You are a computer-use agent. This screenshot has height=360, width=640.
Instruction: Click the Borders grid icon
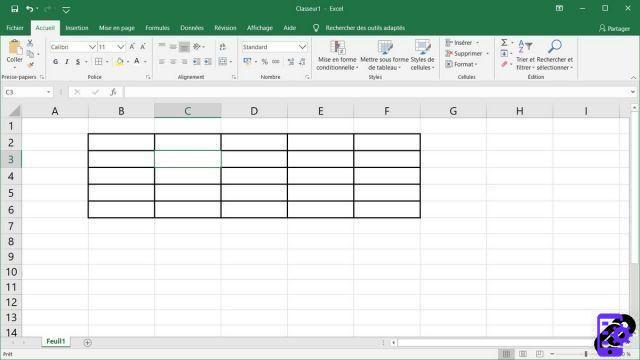point(98,62)
